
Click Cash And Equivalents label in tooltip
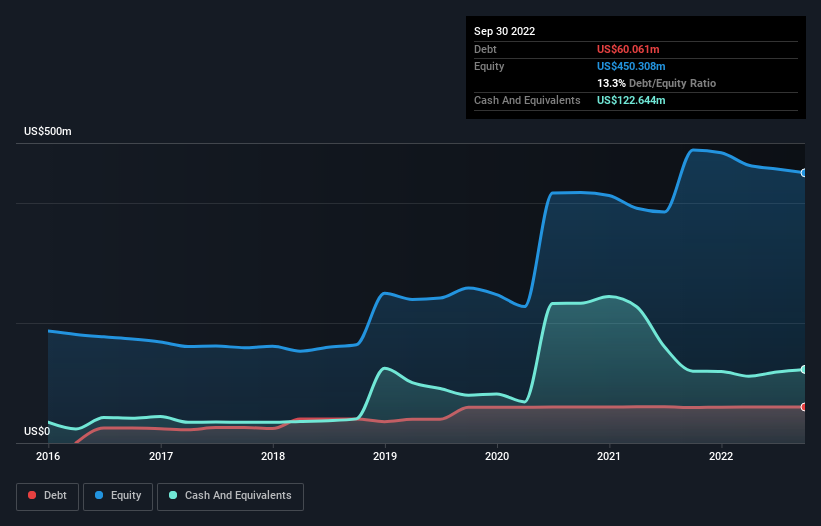point(527,100)
